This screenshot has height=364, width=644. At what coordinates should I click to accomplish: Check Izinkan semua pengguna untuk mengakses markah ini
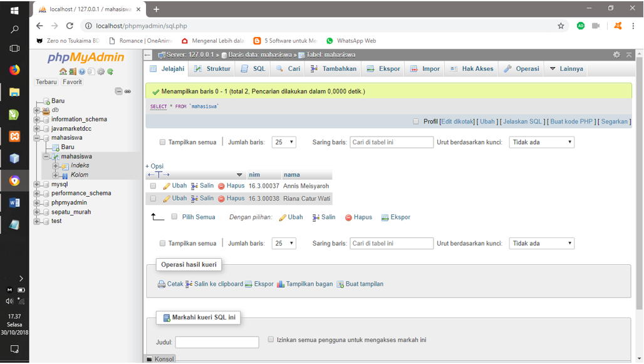[271, 339]
